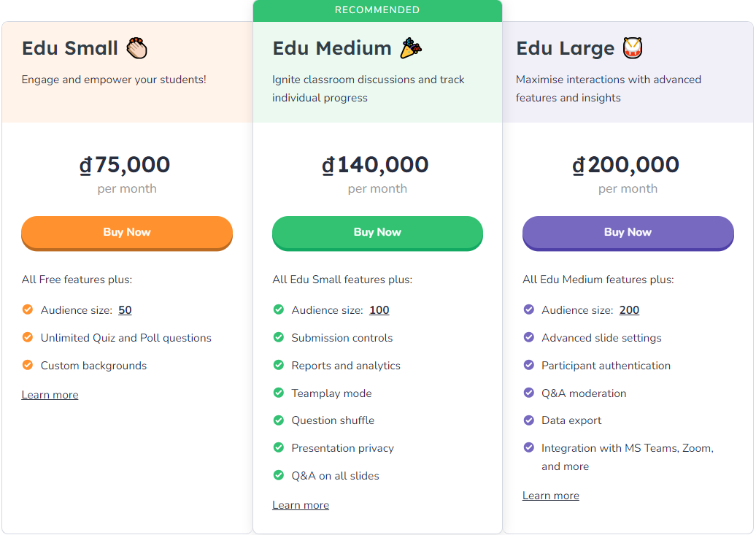Open the Edu Small audience size 50 selector

point(125,310)
